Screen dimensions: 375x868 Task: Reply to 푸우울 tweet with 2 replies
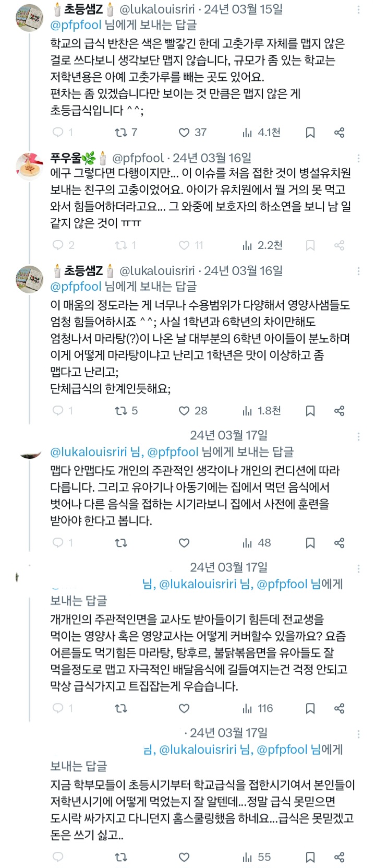pos(58,245)
